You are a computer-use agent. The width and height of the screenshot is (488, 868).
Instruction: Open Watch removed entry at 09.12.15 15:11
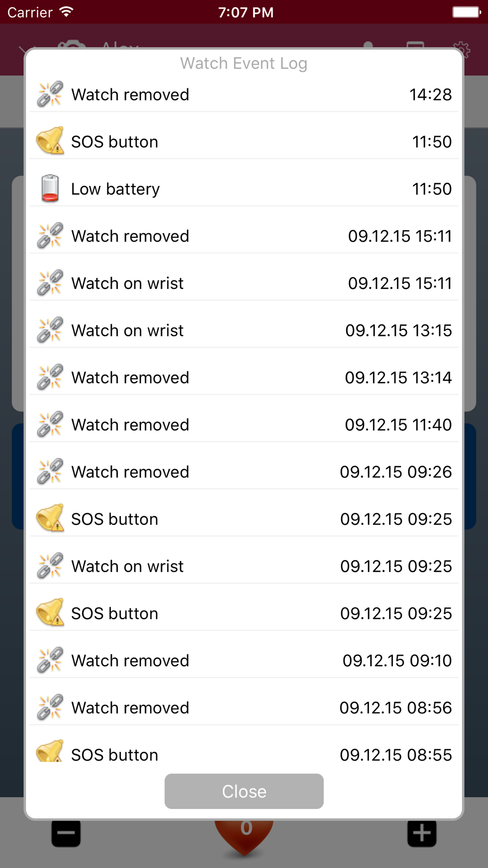(244, 236)
